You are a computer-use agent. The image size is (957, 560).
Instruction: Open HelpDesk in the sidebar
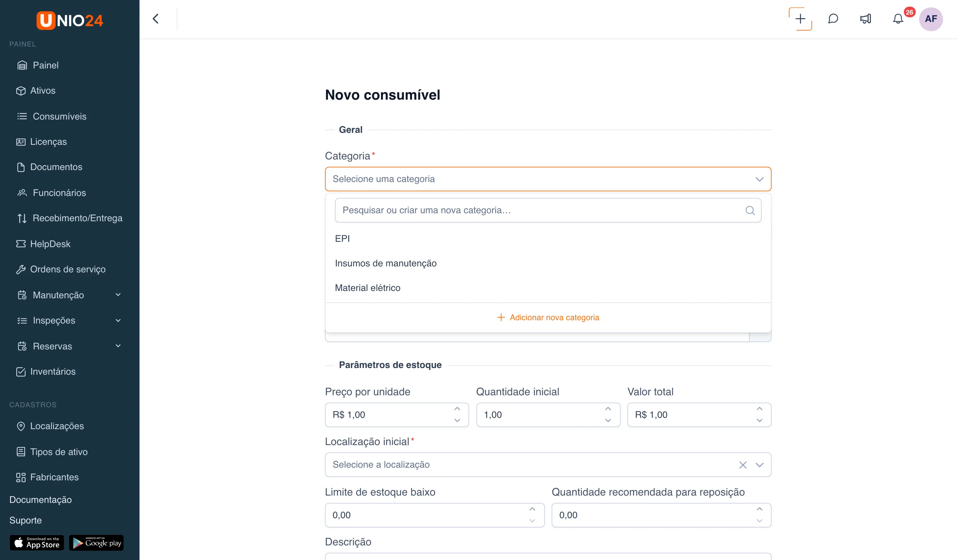click(44, 244)
